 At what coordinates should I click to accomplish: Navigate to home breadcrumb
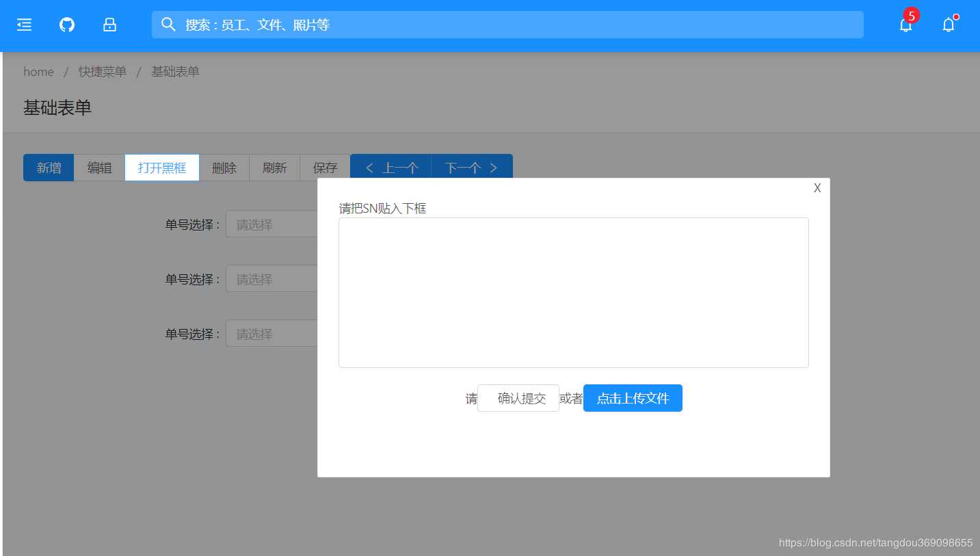[x=38, y=72]
